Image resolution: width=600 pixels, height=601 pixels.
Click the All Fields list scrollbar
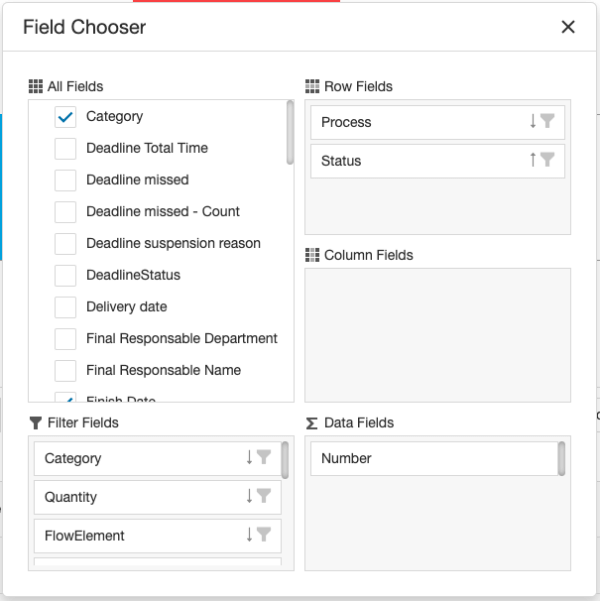tap(290, 130)
